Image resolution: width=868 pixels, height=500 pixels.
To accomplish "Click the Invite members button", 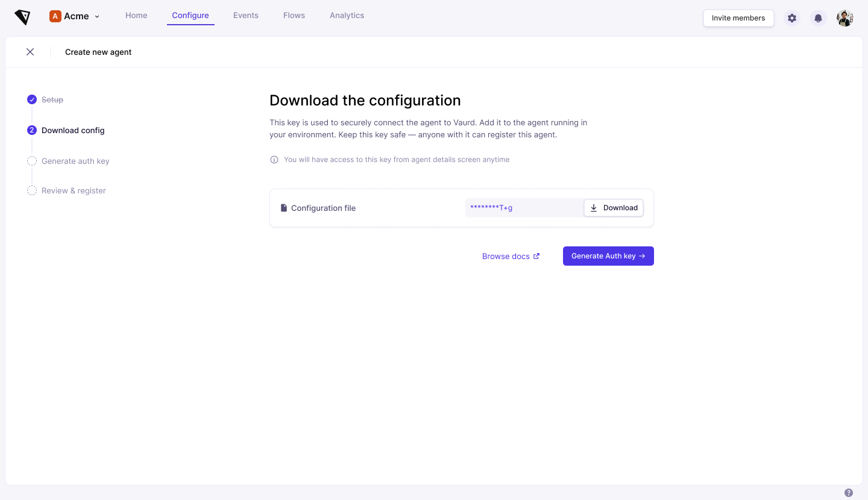I will [x=738, y=18].
